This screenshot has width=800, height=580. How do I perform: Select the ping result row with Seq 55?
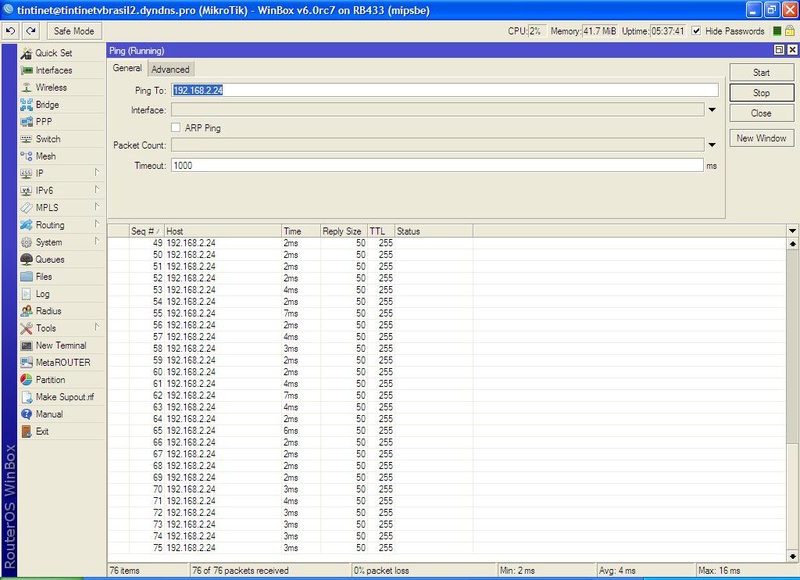(x=447, y=313)
